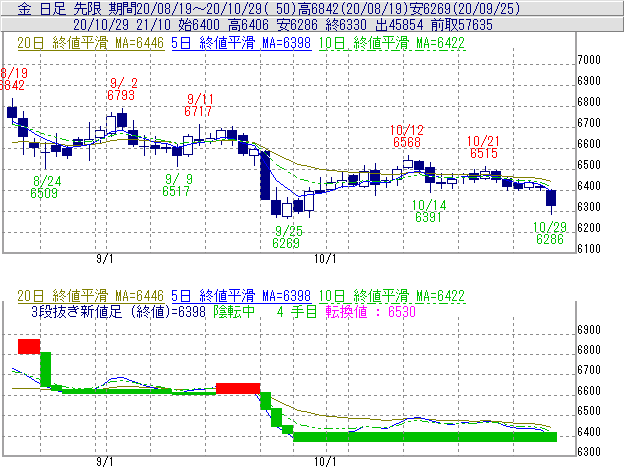This screenshot has width=624, height=473.
Task: Click the 始6400 open price value
Action: click(199, 25)
